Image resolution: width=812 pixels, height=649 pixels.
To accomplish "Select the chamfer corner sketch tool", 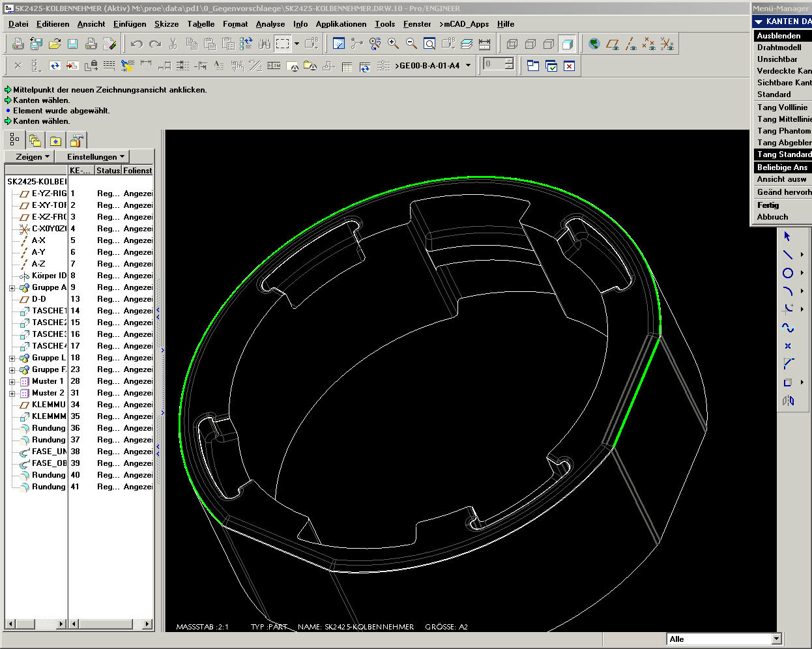I will point(788,364).
